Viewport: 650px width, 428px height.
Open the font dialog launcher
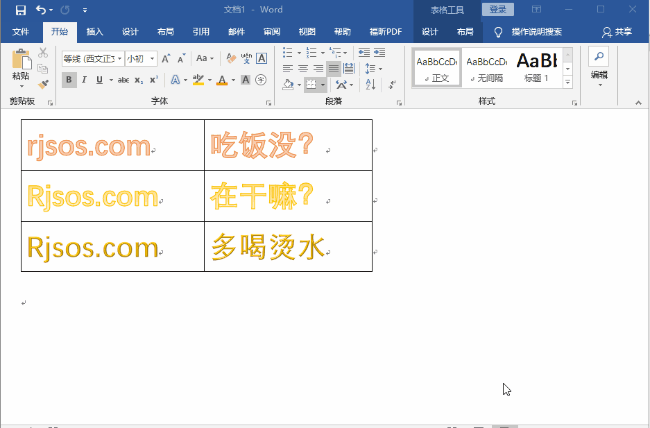[269, 102]
